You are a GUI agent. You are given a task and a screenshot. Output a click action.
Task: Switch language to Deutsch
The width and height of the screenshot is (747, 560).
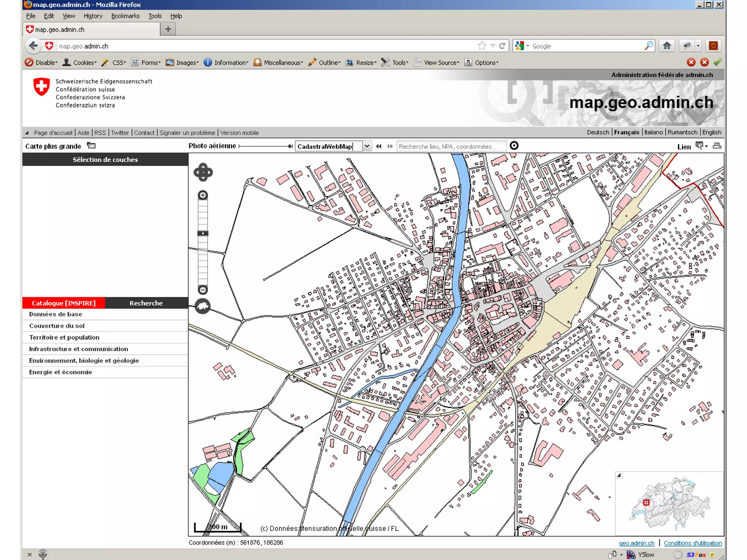coord(597,132)
